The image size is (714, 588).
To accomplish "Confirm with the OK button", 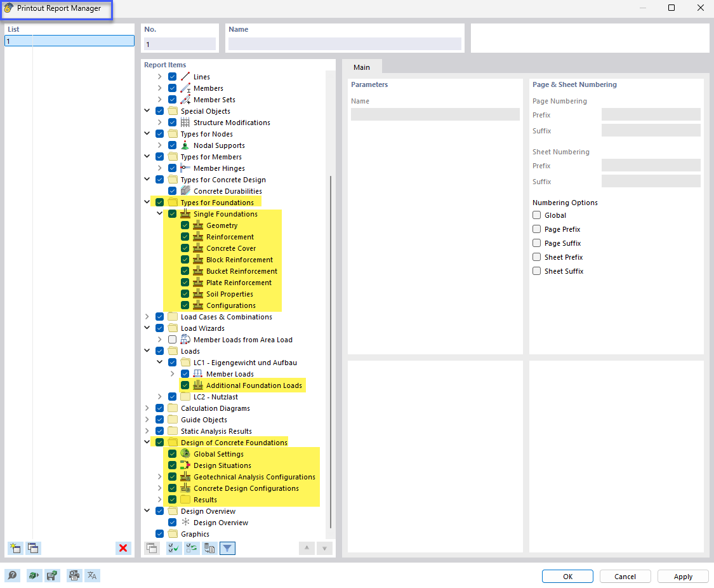I will pos(567,576).
